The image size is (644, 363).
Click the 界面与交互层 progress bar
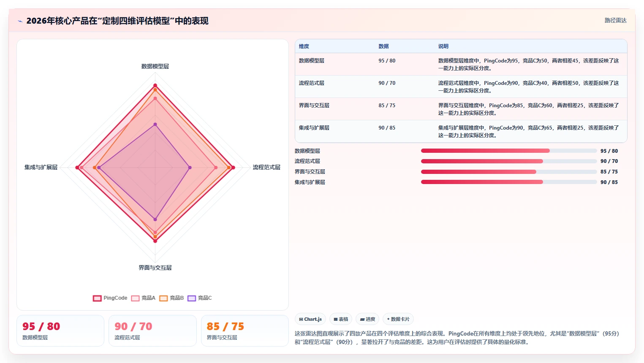pos(509,172)
